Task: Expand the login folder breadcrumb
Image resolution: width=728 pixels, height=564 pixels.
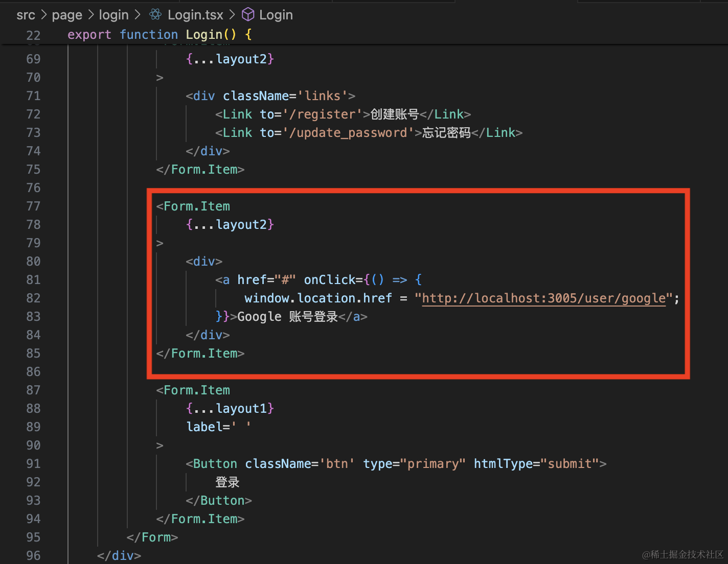Action: 113,15
